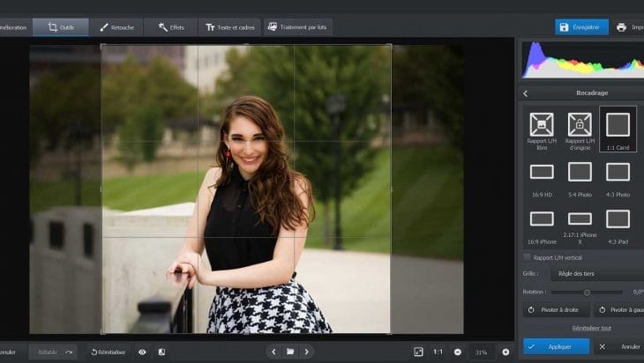Choose Rapport L/H libre crop option
The height and width of the screenshot is (363, 644).
click(x=542, y=130)
